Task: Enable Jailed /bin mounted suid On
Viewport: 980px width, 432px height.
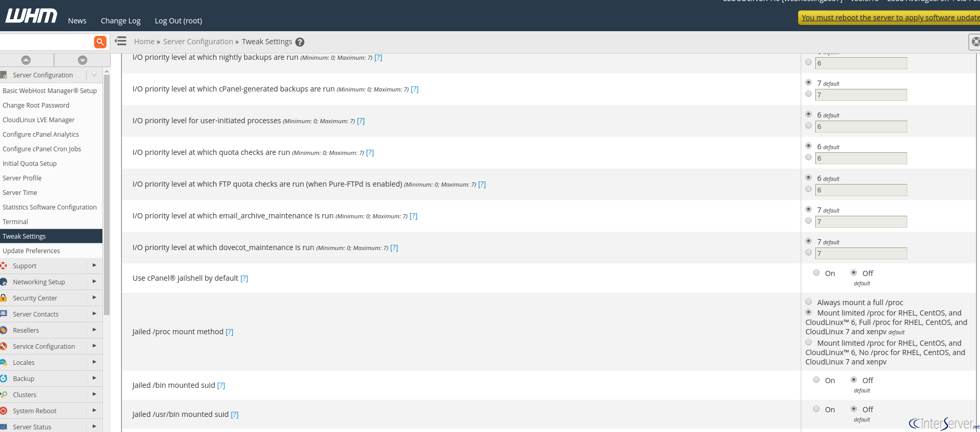Action: [x=816, y=380]
